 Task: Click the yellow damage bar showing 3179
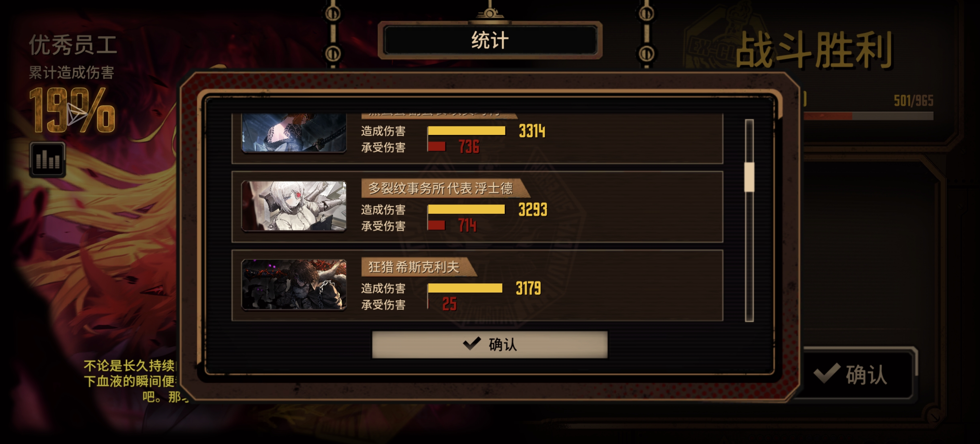(465, 288)
